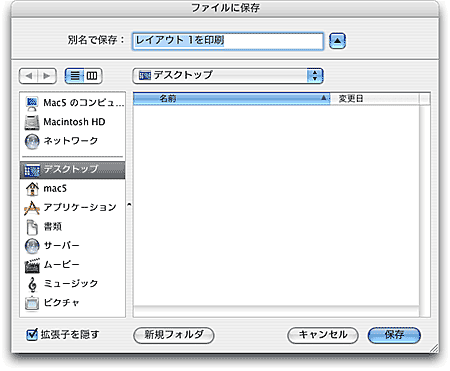Select macS home folder icon
This screenshot has width=450, height=371.
click(32, 189)
